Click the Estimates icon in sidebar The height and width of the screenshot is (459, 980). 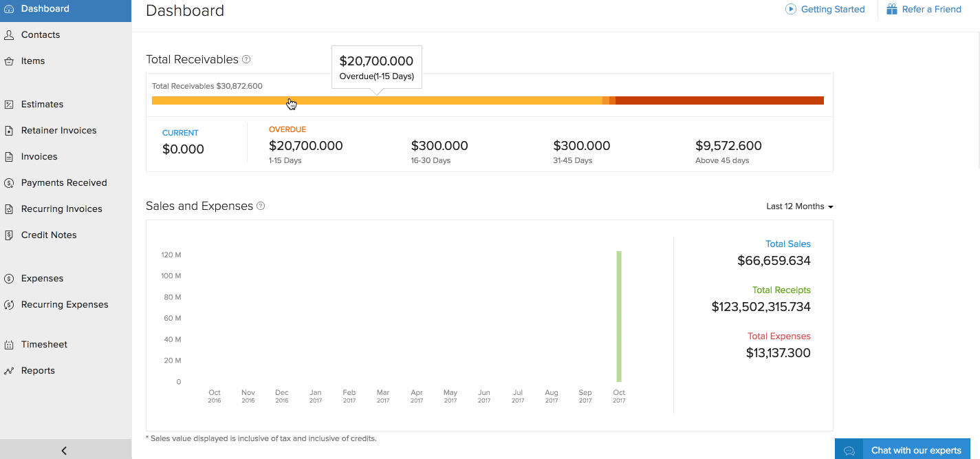9,105
